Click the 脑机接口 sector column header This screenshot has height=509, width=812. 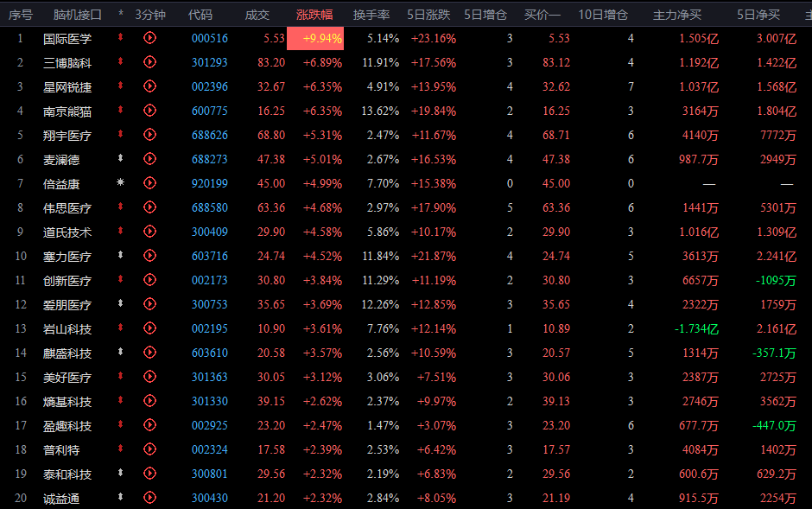pos(77,15)
